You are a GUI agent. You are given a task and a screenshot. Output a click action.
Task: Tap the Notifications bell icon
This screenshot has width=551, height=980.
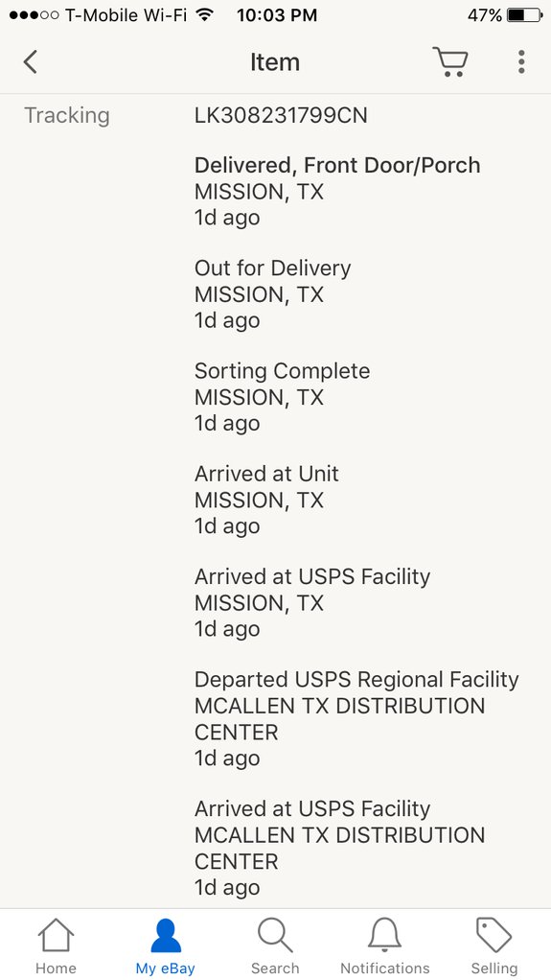pyautogui.click(x=385, y=936)
